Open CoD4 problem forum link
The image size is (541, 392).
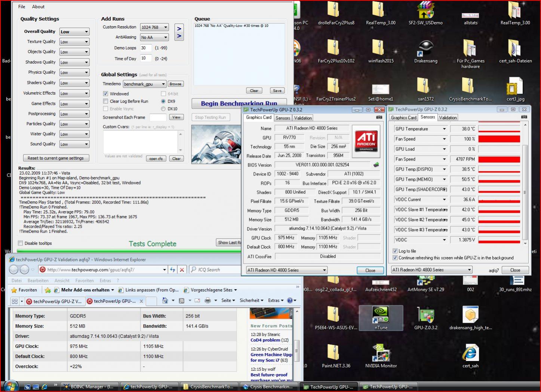[265, 340]
